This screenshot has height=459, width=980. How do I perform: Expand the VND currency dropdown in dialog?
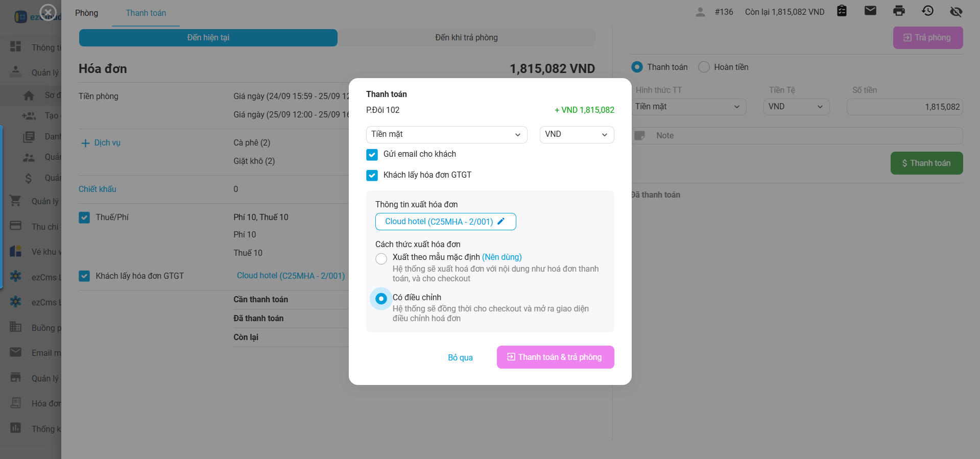pos(577,135)
